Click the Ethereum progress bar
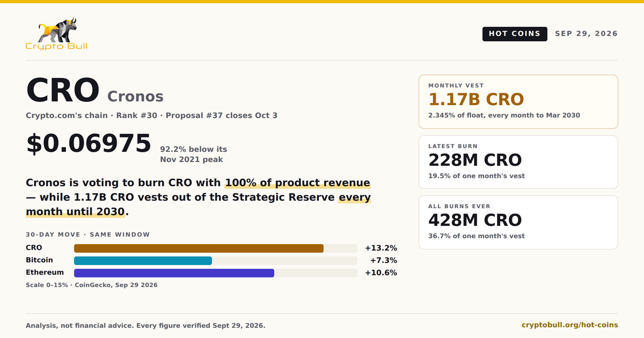 tap(216, 273)
